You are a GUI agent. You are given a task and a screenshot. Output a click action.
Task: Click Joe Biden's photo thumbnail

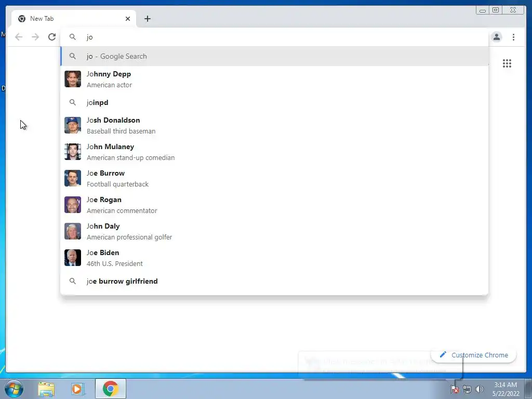click(73, 258)
